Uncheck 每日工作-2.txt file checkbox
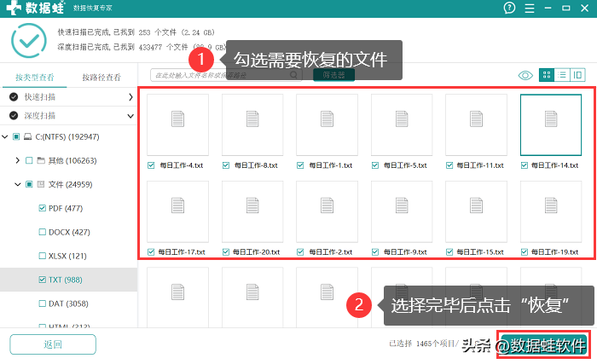Screen dimensions: 597x364 click(300, 252)
